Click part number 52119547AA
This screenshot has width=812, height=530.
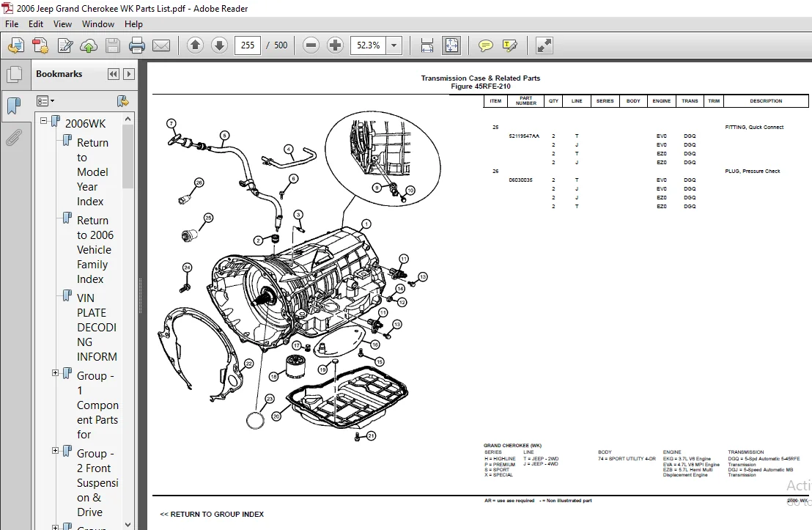pos(524,136)
